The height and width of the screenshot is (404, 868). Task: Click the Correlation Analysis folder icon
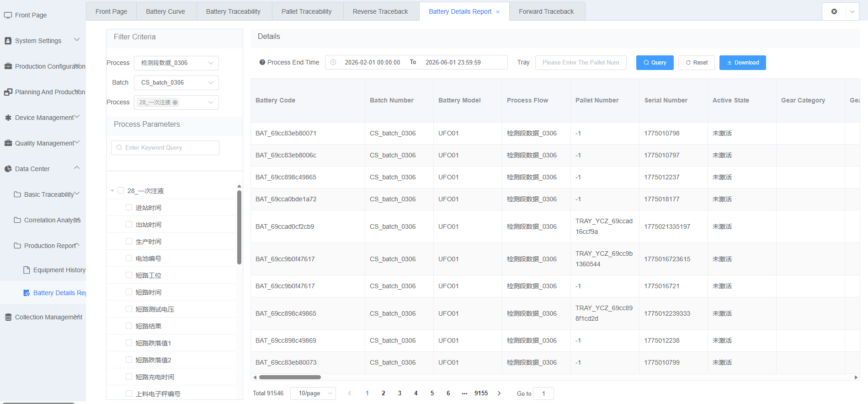pos(17,220)
